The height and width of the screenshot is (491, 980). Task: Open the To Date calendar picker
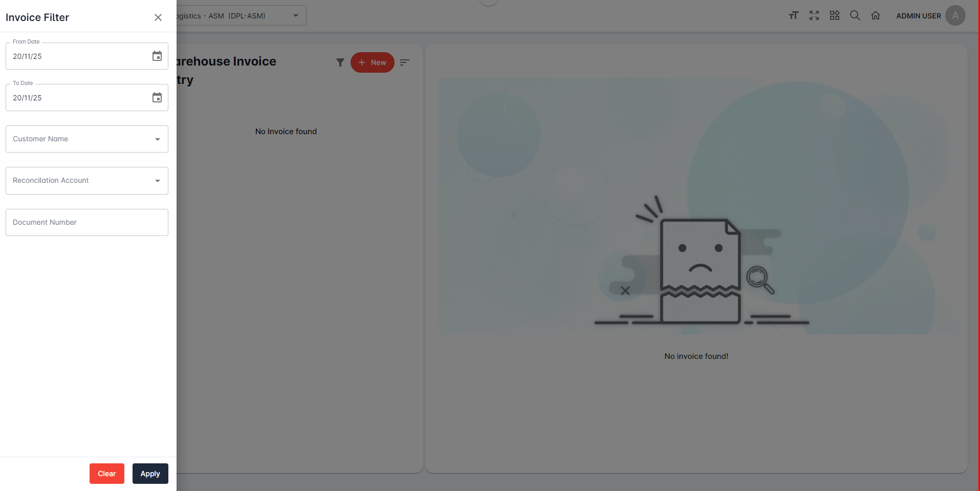tap(157, 98)
